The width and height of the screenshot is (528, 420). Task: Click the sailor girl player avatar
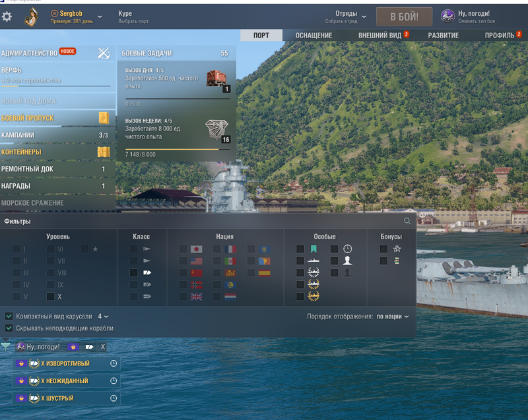(32, 17)
